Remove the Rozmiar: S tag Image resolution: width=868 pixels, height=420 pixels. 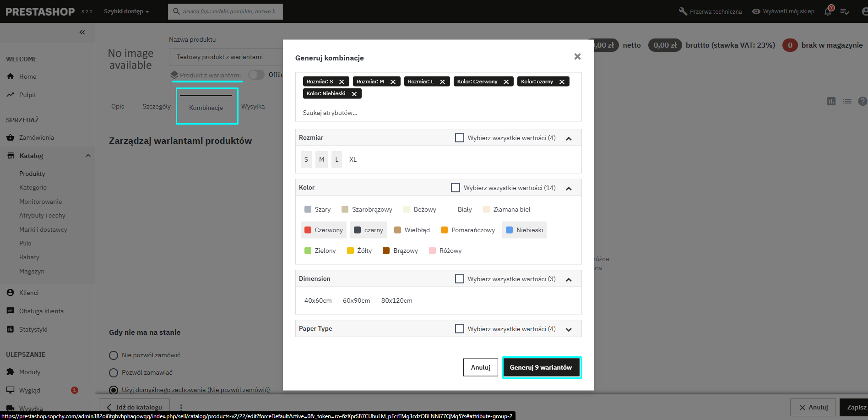pyautogui.click(x=342, y=82)
